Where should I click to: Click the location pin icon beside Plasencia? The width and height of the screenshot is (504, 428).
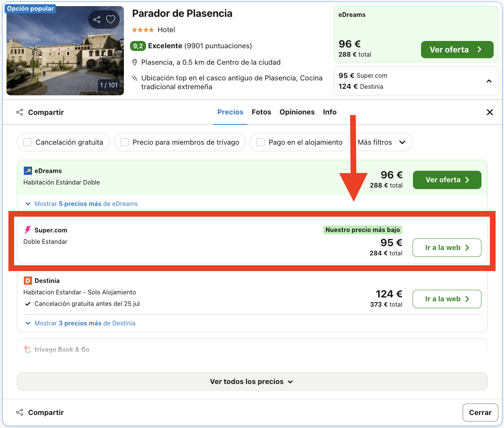click(x=135, y=62)
